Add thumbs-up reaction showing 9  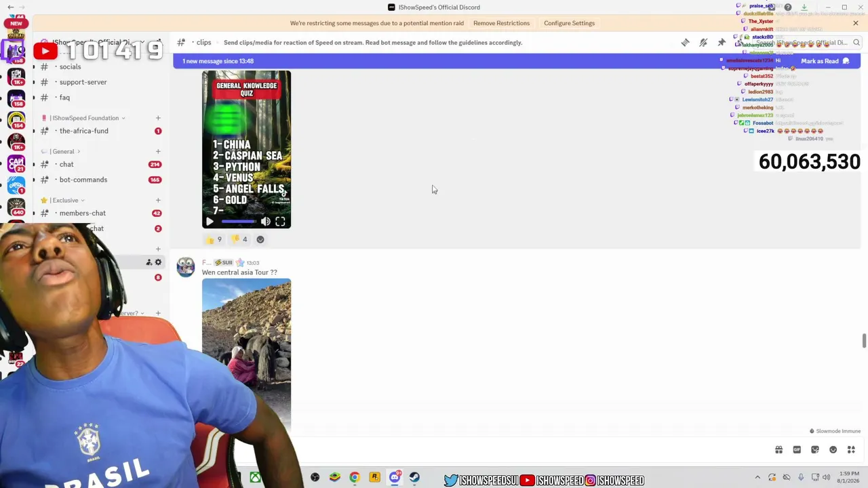coord(214,239)
